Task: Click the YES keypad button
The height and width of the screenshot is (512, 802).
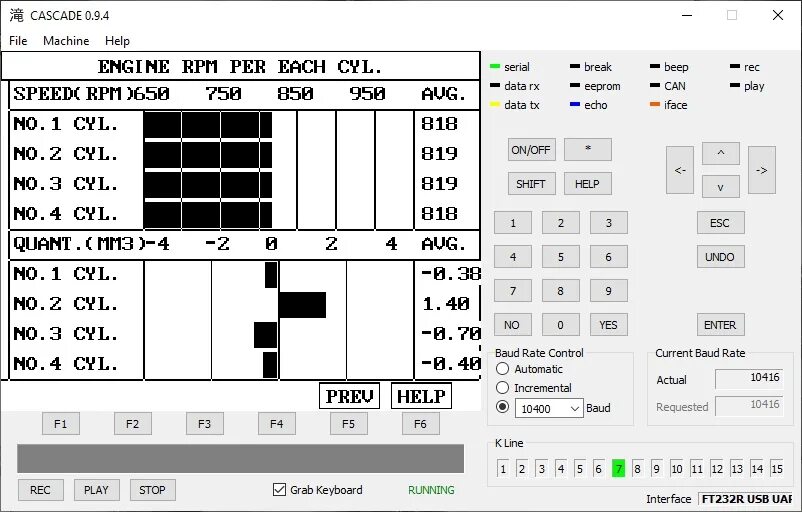Action: 609,325
